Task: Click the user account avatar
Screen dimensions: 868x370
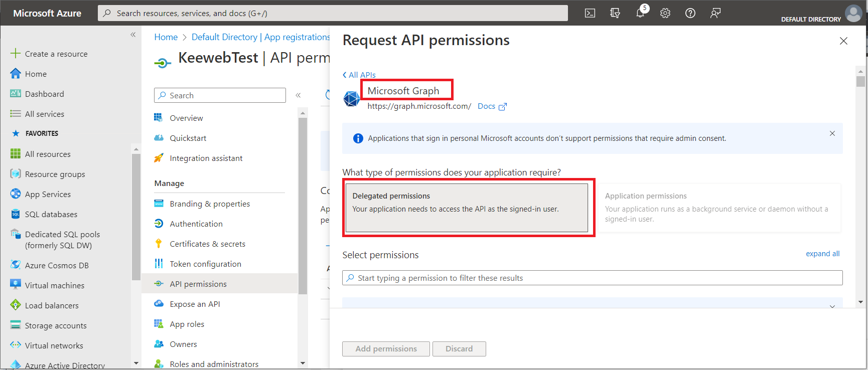Action: [x=853, y=13]
